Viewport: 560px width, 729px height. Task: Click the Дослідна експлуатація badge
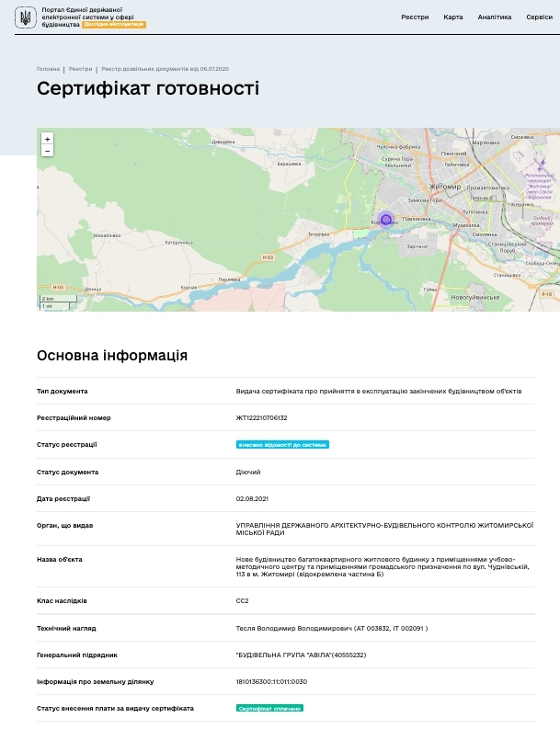tap(114, 24)
